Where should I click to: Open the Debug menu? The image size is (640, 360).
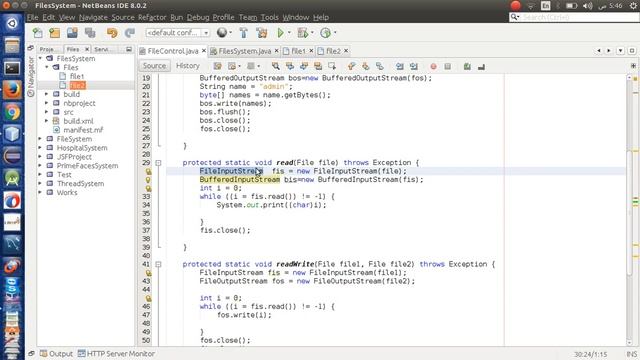(198, 18)
